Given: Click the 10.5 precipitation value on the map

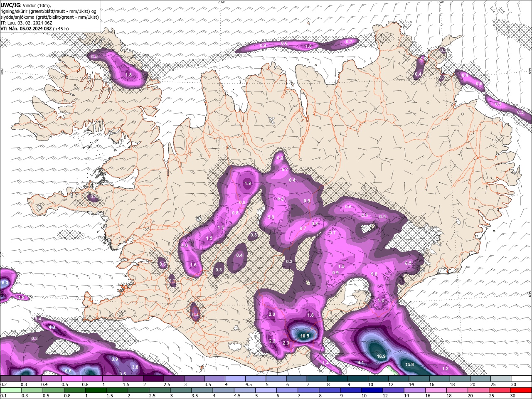Looking at the screenshot, I should click(305, 336).
